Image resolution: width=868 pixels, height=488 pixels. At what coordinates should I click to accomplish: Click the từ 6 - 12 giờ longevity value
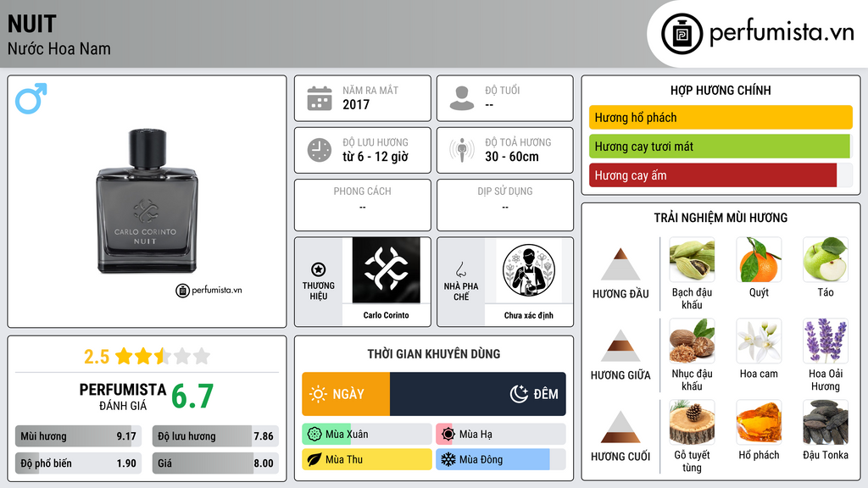point(376,157)
